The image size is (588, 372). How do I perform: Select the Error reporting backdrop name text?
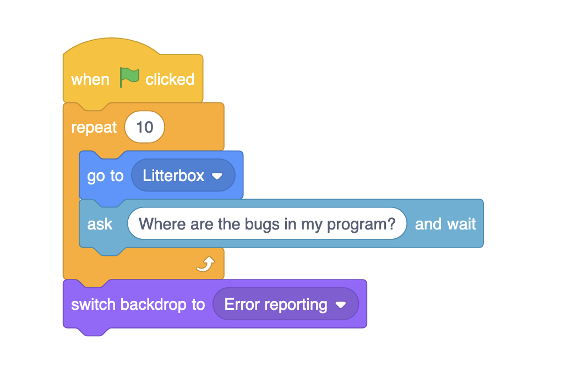276,305
